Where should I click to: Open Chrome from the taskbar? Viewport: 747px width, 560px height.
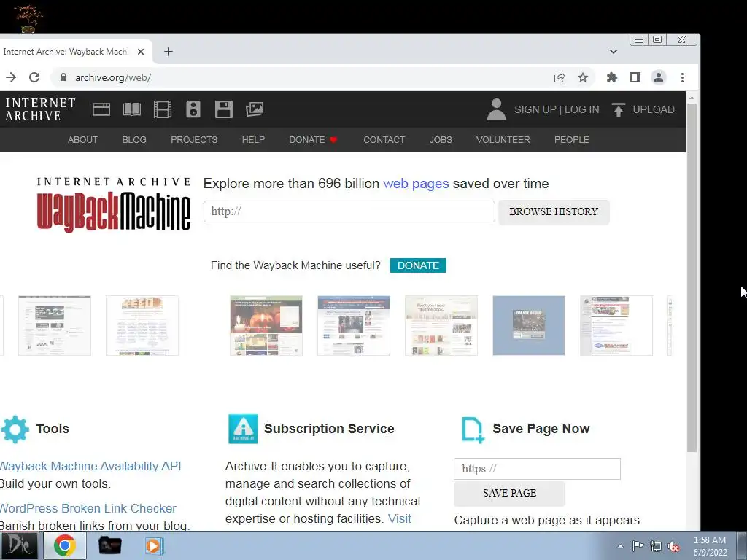click(65, 545)
